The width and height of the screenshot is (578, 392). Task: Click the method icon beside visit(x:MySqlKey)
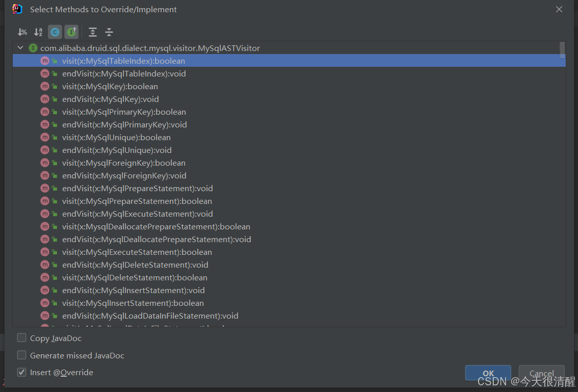click(x=45, y=86)
